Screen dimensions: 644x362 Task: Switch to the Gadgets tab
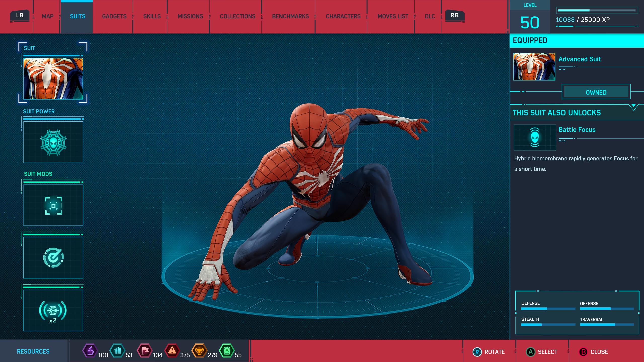point(114,16)
